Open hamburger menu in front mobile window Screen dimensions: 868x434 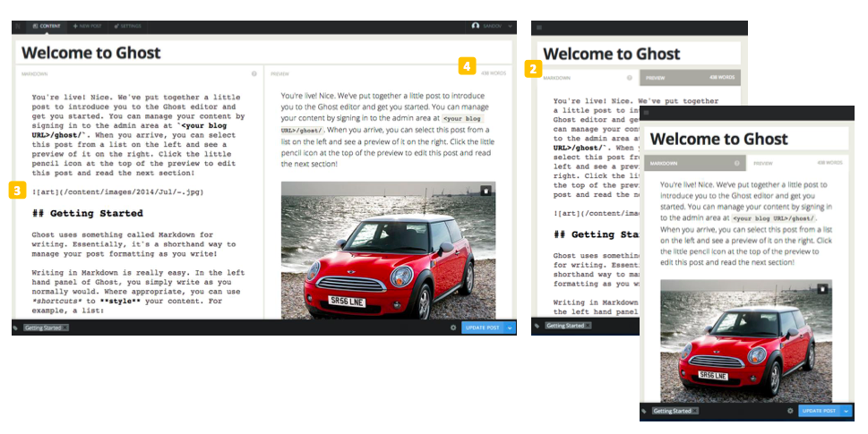(x=646, y=113)
